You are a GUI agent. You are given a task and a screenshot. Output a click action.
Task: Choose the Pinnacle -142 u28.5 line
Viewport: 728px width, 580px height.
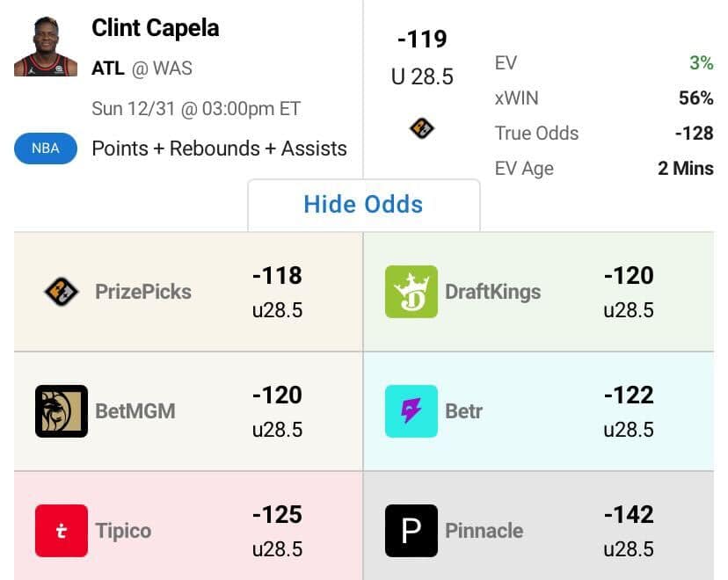click(628, 531)
